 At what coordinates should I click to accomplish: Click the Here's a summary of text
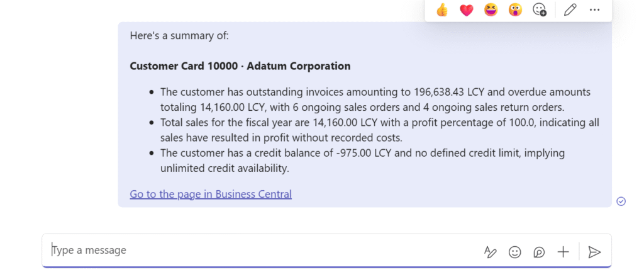pos(179,35)
